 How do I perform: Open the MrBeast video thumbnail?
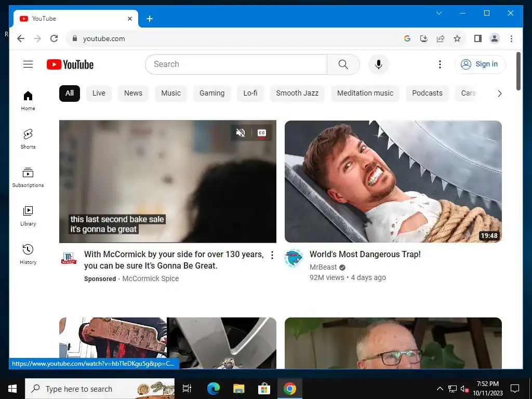coord(393,181)
